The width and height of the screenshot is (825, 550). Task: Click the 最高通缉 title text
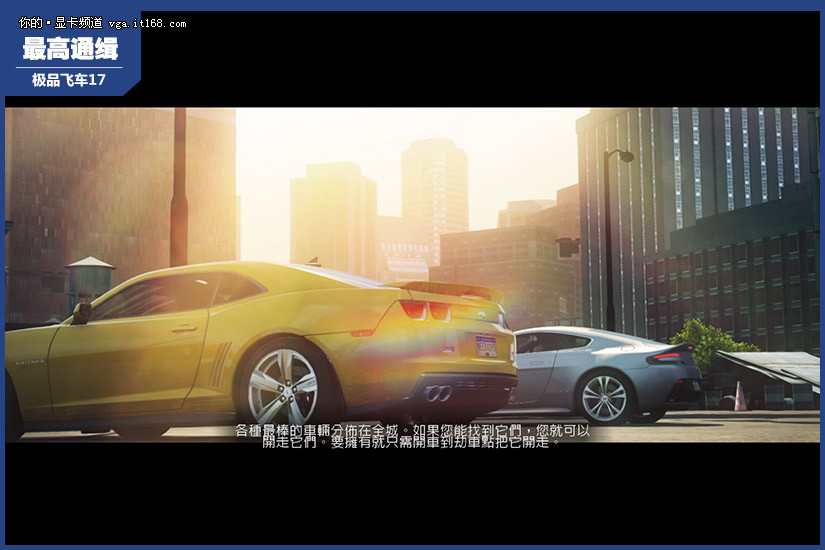coord(70,48)
